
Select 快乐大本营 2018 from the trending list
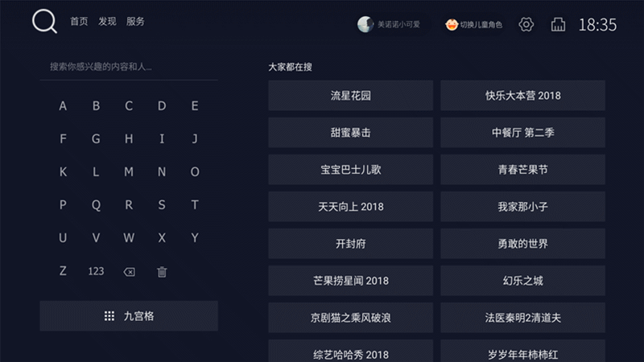(522, 96)
